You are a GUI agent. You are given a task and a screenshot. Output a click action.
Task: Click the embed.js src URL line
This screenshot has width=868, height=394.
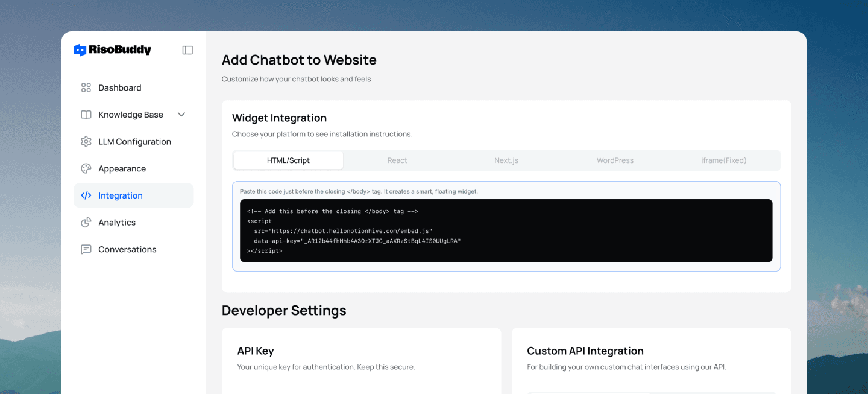(x=343, y=231)
